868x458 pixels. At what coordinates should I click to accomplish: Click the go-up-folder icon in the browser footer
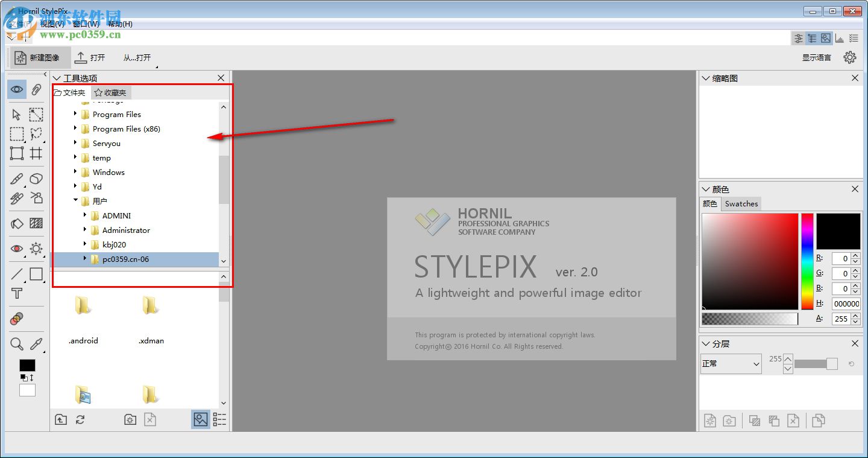pyautogui.click(x=61, y=419)
